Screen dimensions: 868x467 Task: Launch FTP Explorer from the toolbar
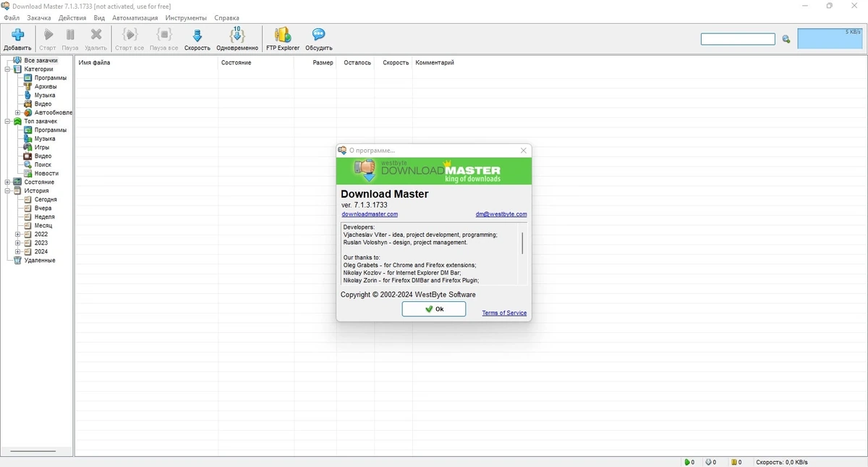pos(283,35)
